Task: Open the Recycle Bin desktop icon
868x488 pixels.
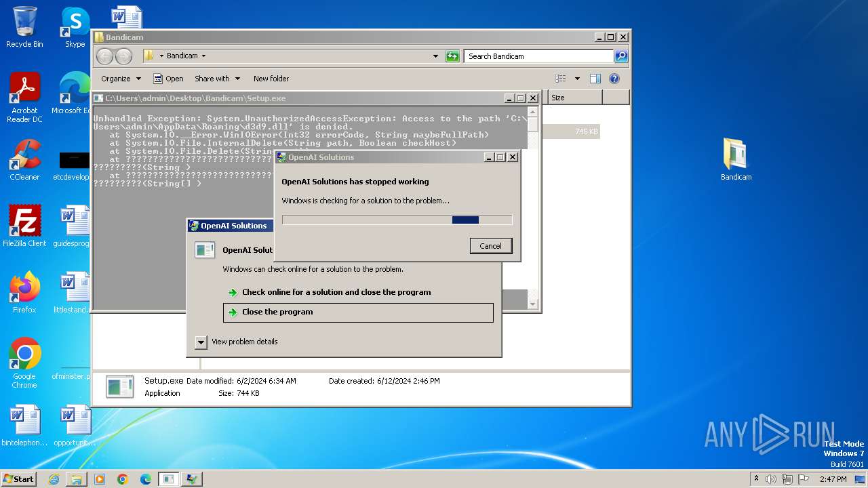Action: [x=24, y=27]
